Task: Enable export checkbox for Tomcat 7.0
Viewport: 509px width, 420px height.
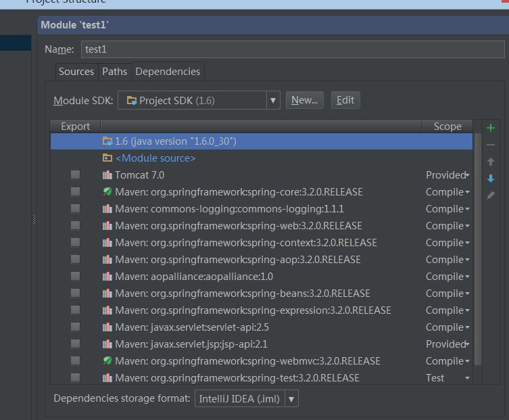Action: pyautogui.click(x=75, y=175)
